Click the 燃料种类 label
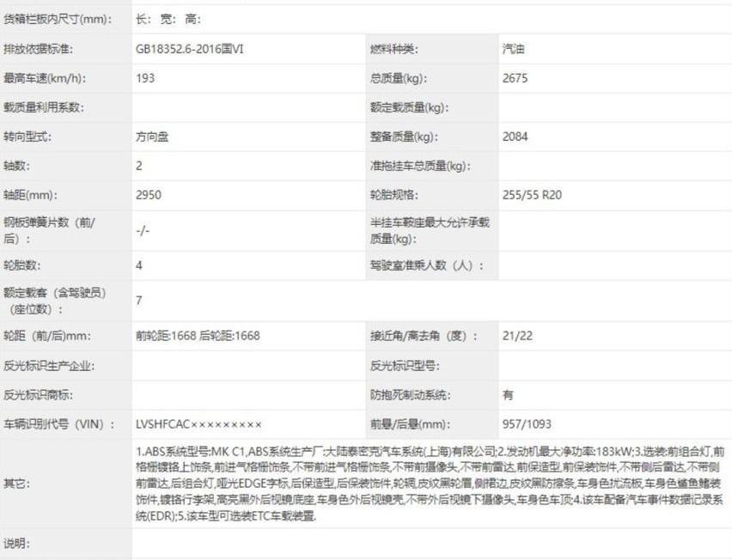This screenshot has height=560, width=732. coord(394,49)
